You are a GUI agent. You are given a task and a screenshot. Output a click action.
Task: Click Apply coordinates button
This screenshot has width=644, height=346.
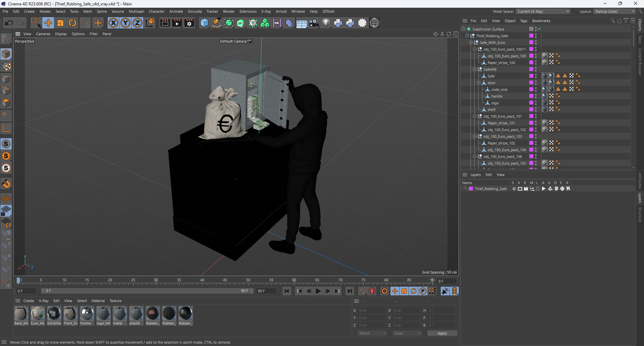tap(442, 333)
